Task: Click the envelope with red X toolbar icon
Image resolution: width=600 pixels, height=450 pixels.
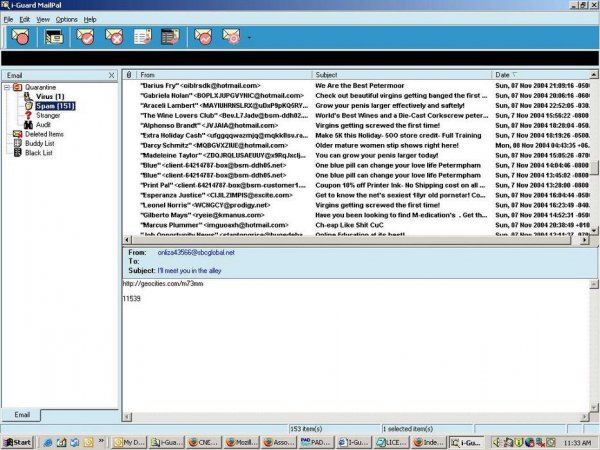Action: pyautogui.click(x=114, y=37)
